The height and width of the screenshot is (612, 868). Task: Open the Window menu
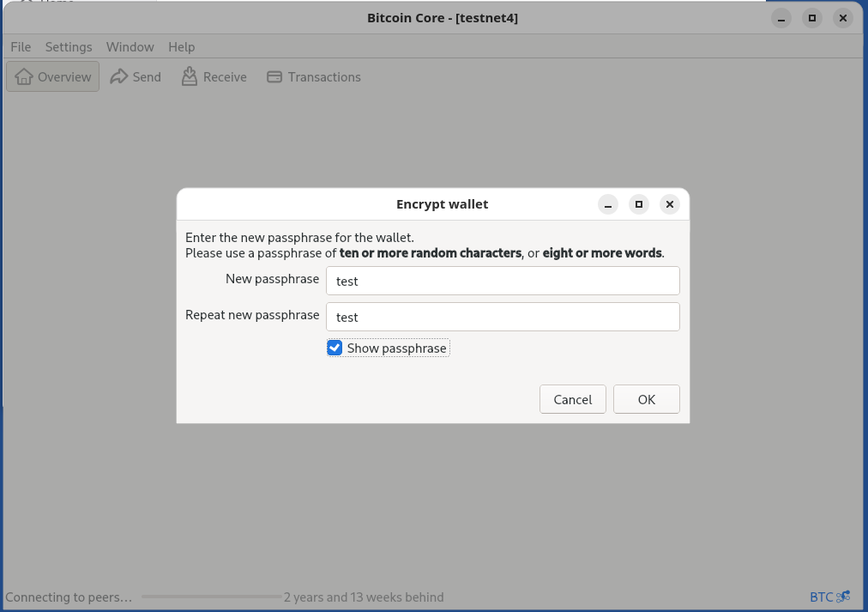pos(130,47)
